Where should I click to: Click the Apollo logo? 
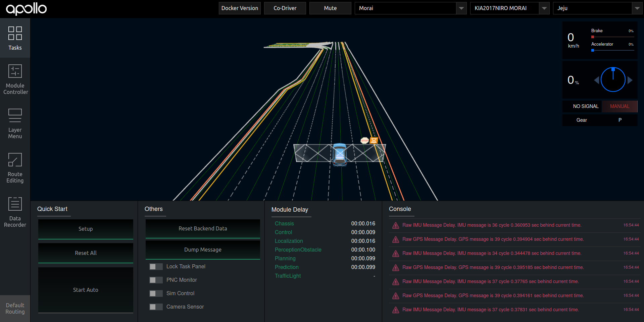pos(26,9)
